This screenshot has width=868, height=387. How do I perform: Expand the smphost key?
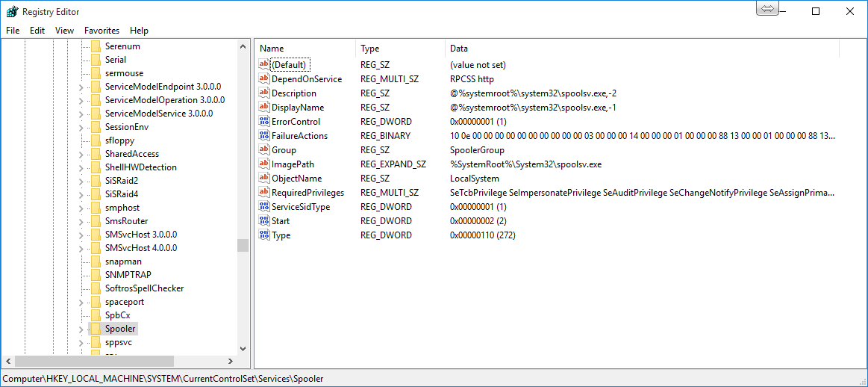pos(81,208)
